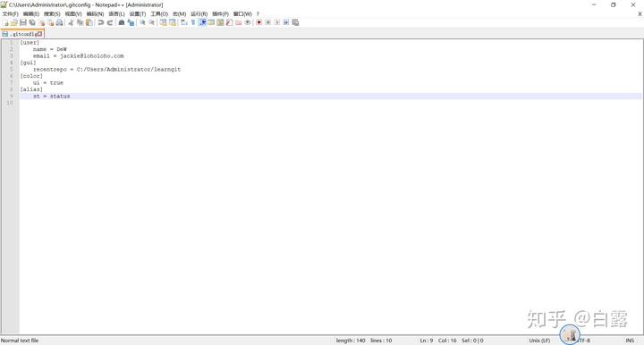The width and height of the screenshot is (644, 345).
Task: Redo with the Redo arrow icon
Action: point(110,22)
